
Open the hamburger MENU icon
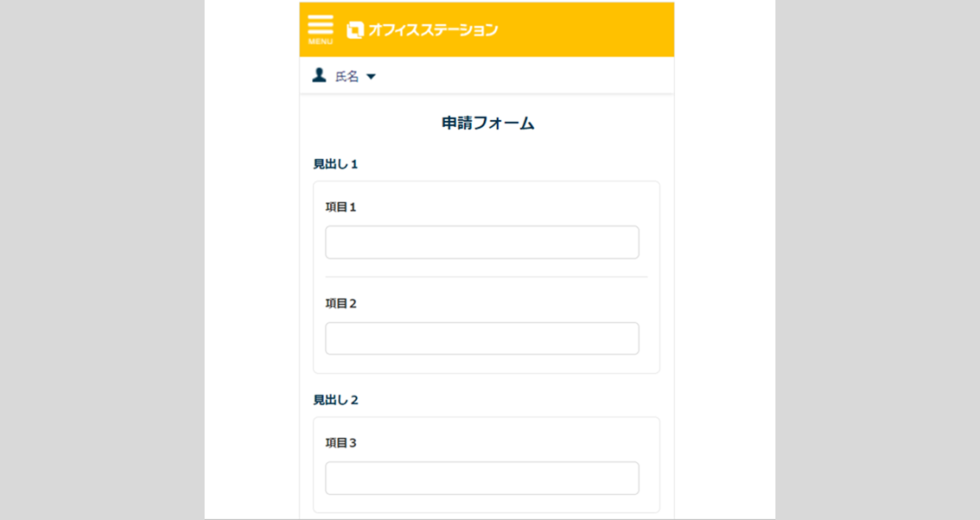(320, 24)
